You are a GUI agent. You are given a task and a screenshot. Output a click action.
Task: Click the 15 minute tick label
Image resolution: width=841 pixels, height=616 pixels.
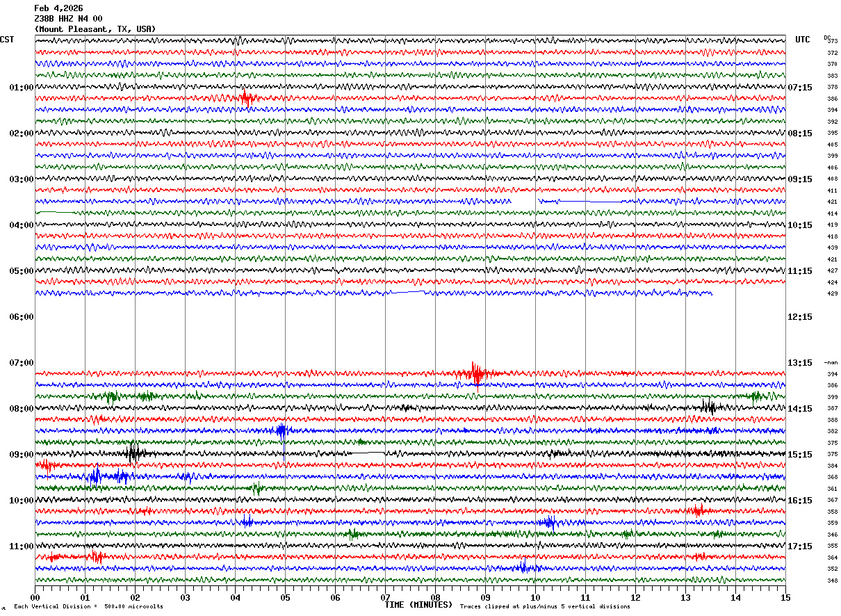[x=785, y=597]
